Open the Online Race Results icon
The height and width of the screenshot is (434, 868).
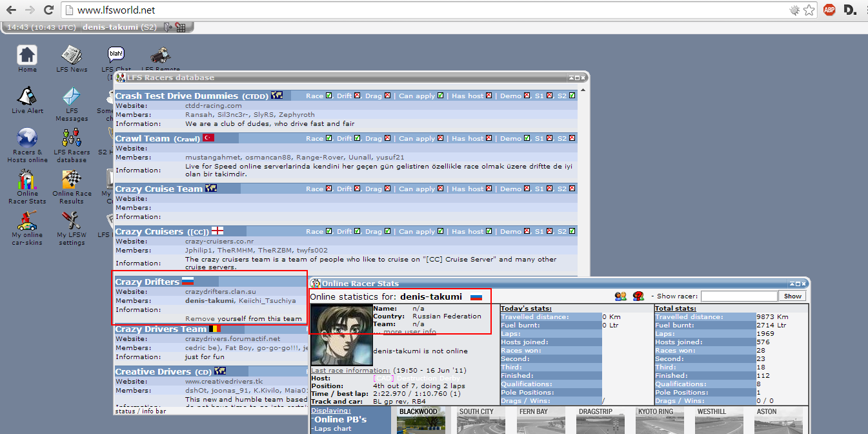click(x=71, y=179)
